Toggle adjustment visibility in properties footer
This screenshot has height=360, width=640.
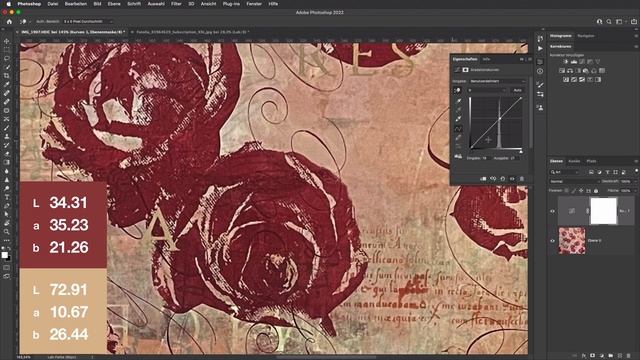pos(512,179)
